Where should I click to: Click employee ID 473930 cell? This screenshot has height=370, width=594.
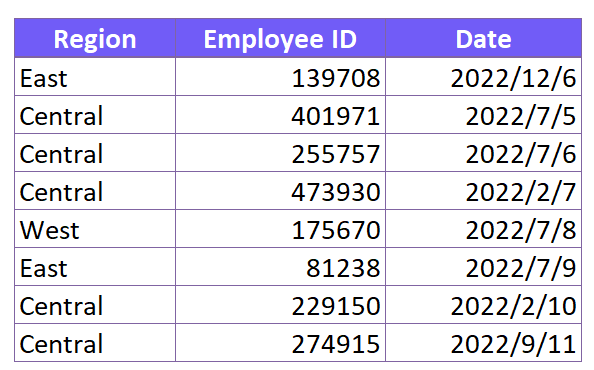(x=280, y=190)
